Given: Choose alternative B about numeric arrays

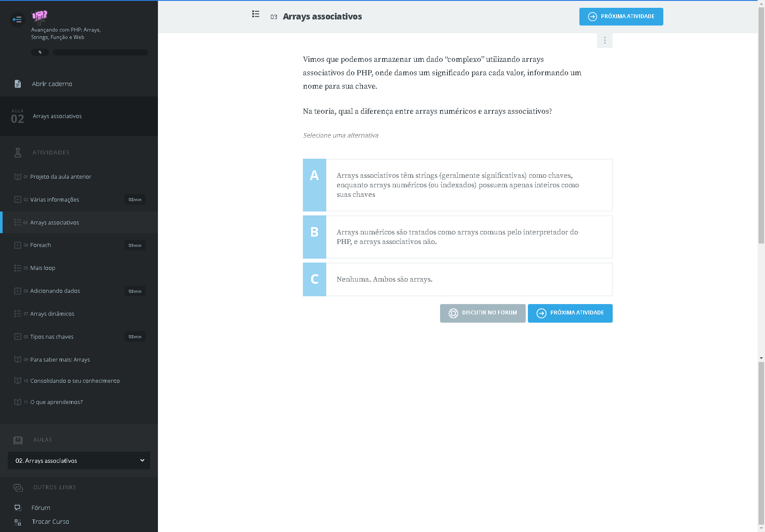Looking at the screenshot, I should click(457, 237).
